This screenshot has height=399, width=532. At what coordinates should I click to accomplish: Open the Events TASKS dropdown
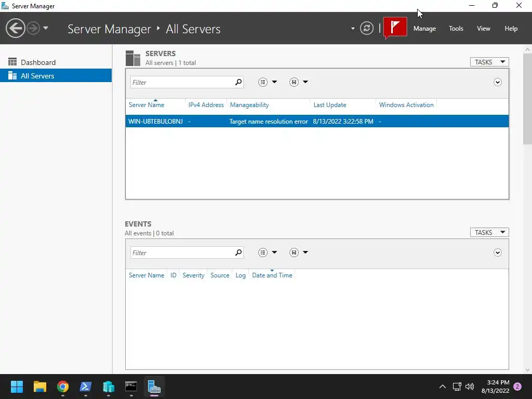coord(489,232)
